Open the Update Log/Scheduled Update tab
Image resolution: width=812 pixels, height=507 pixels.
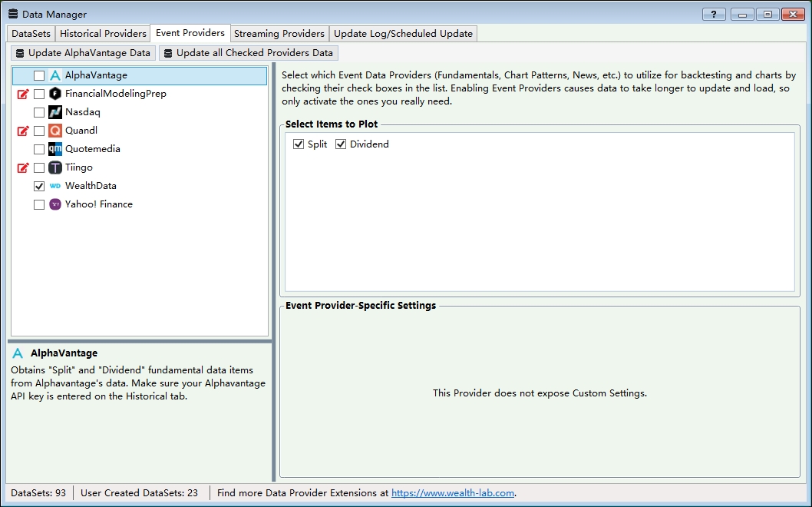coord(403,34)
